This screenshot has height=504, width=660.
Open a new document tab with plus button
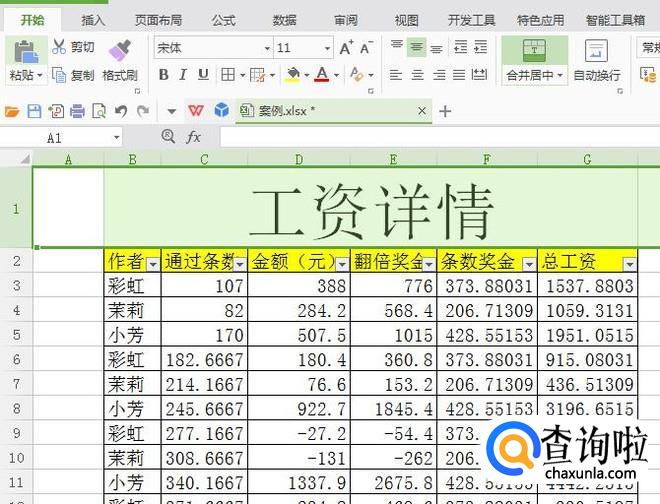coord(445,111)
